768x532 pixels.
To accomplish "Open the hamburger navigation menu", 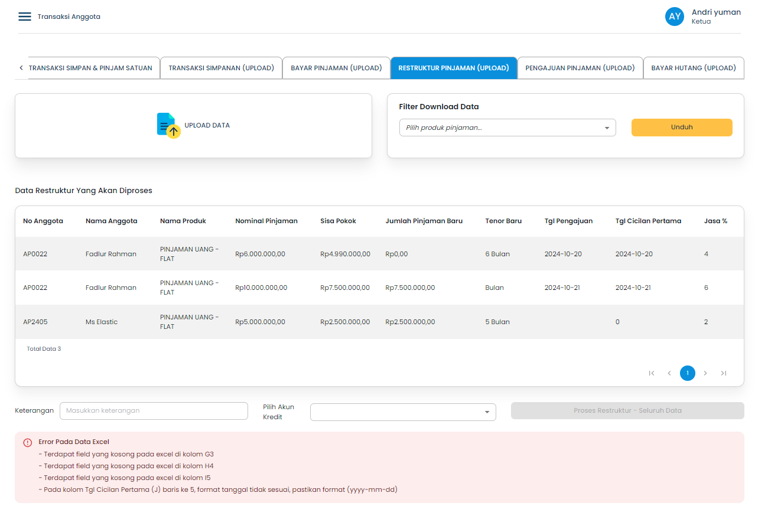I will pyautogui.click(x=24, y=17).
